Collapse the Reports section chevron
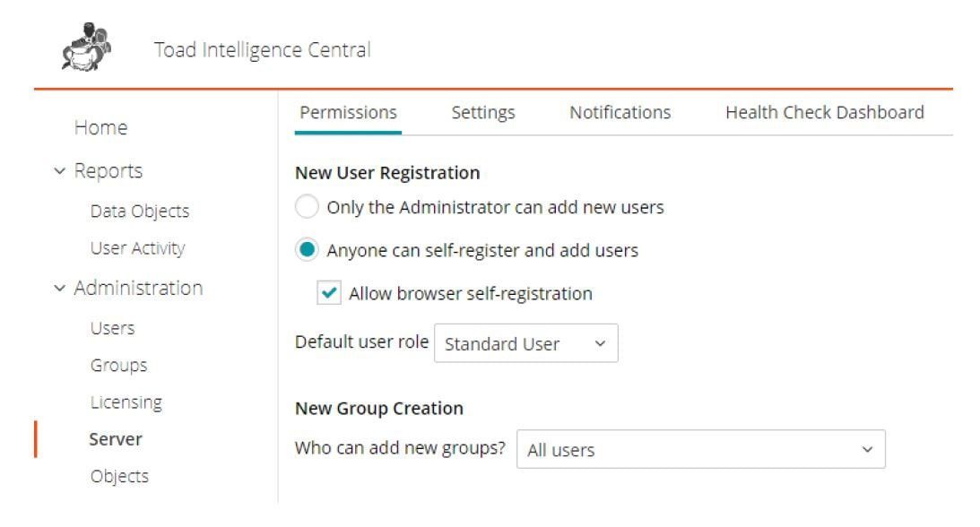Viewport: 980px width, 527px height. pyautogui.click(x=59, y=170)
